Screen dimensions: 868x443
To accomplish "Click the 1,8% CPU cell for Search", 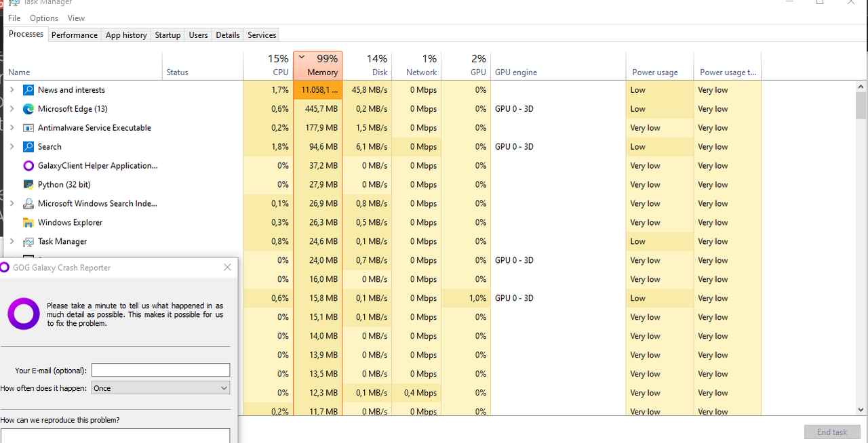I will 268,147.
